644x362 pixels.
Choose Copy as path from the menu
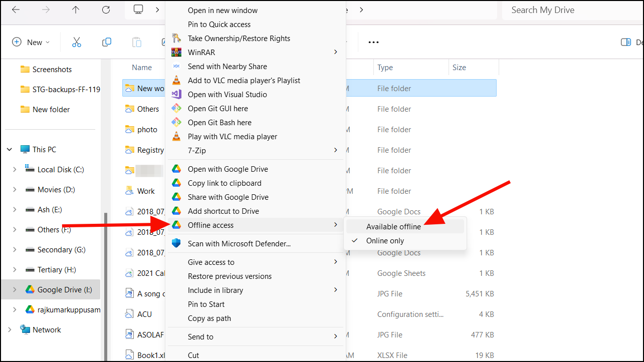[x=209, y=318]
